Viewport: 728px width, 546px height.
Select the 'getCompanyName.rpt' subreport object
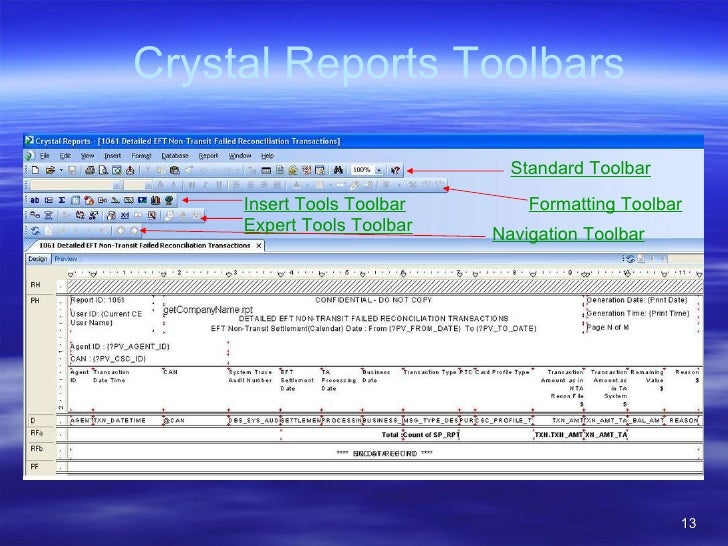click(x=208, y=309)
